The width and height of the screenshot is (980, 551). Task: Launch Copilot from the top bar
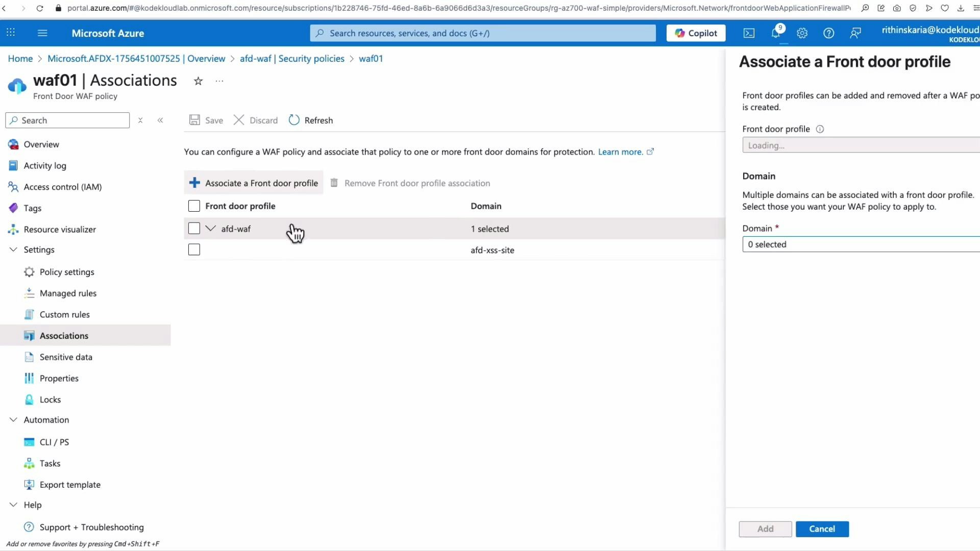coord(696,33)
